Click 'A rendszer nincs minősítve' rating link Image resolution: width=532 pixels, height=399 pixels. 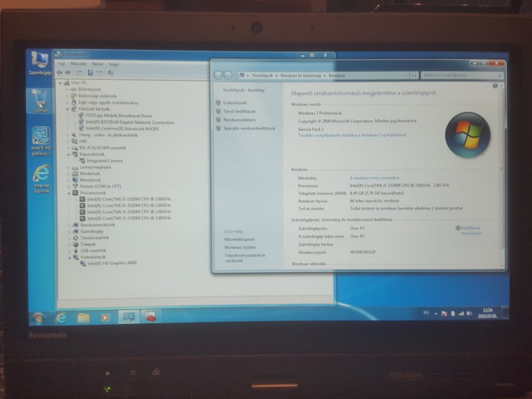(375, 178)
